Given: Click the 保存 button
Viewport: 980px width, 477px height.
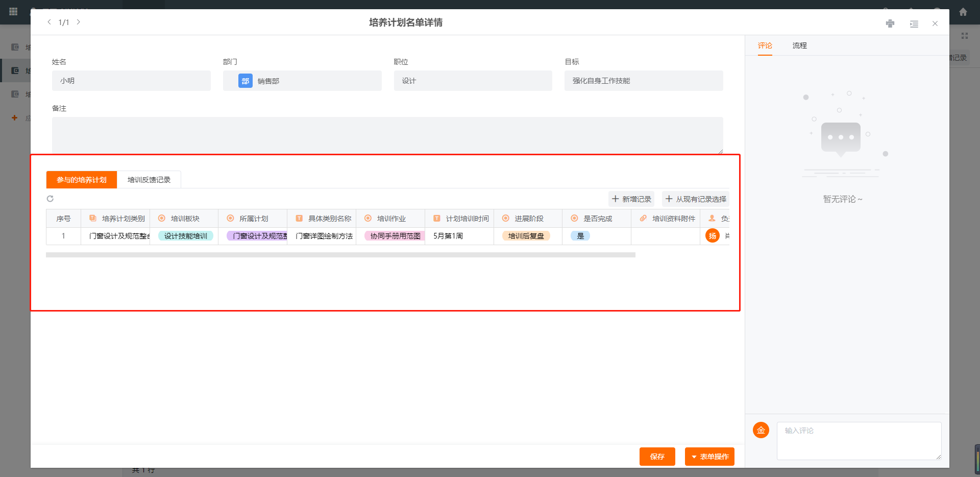Looking at the screenshot, I should (x=657, y=457).
